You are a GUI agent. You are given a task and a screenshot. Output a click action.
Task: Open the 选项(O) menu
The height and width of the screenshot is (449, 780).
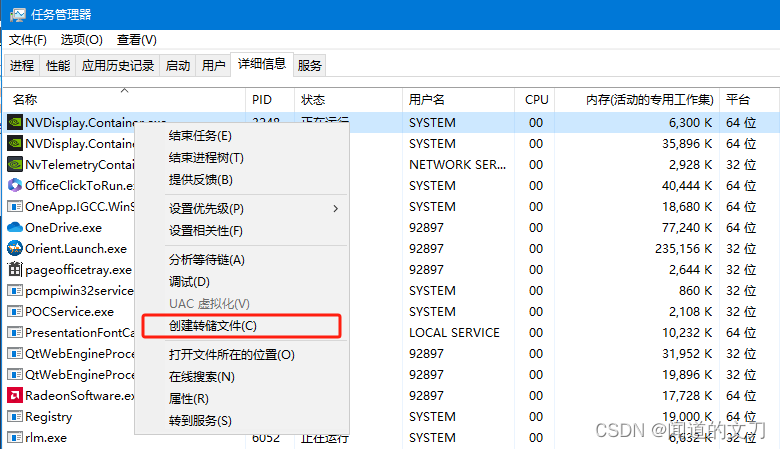(82, 40)
